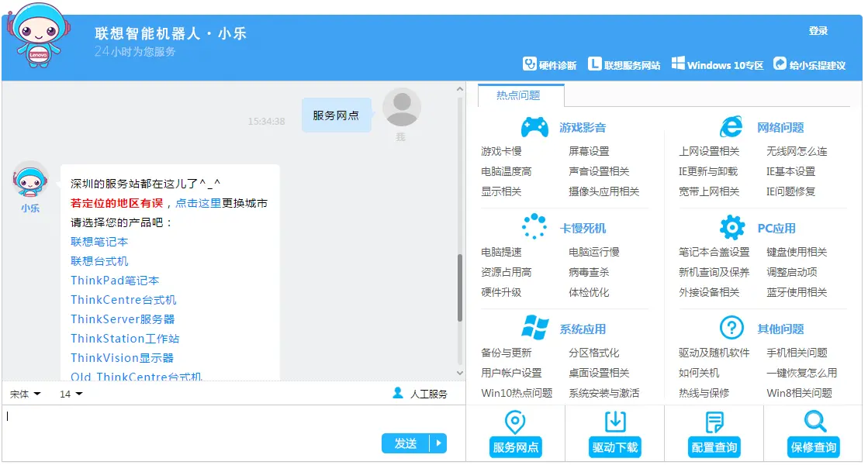Click the magnifier icon above 保修查询

(814, 422)
